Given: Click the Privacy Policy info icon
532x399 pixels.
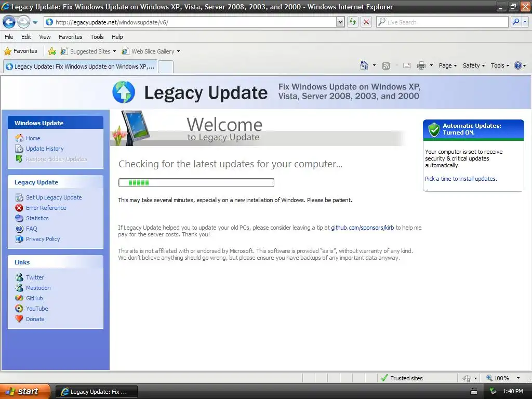Looking at the screenshot, I should click(x=19, y=239).
